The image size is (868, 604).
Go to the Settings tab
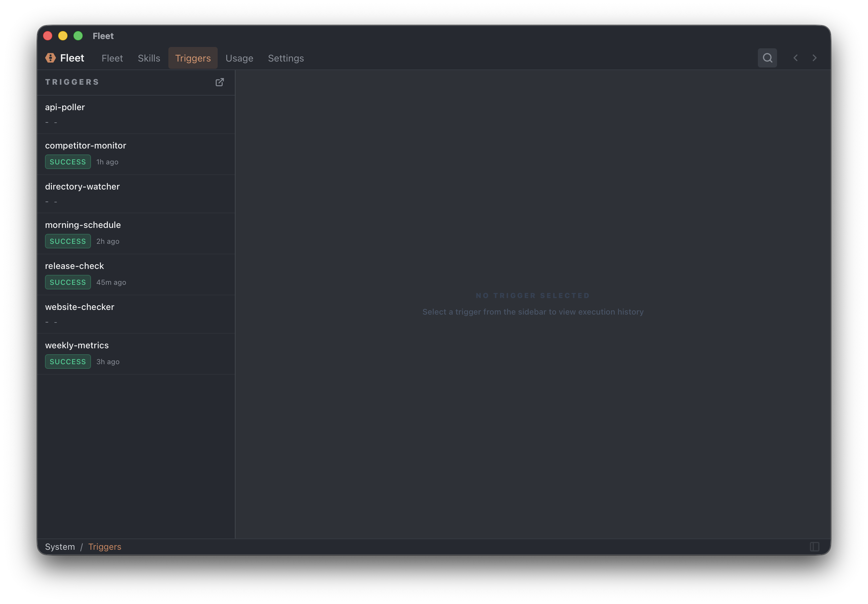click(x=286, y=58)
